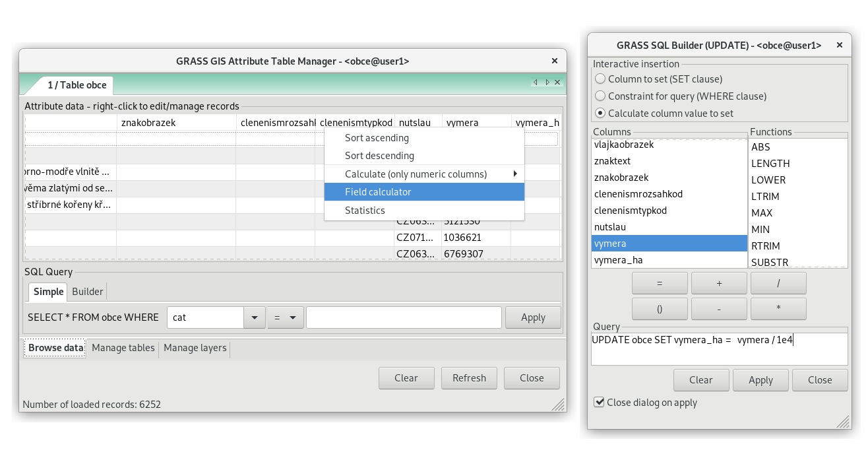Click table cell with value '1036621'
This screenshot has width=868, height=462.
(476, 238)
